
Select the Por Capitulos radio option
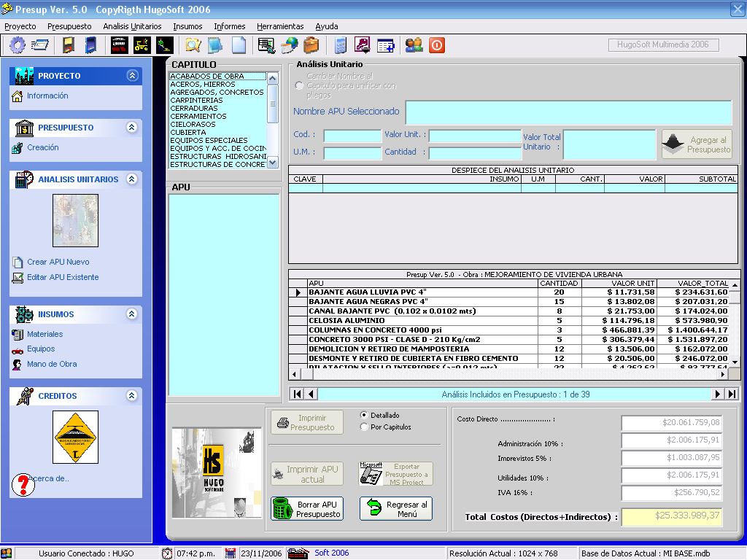364,427
